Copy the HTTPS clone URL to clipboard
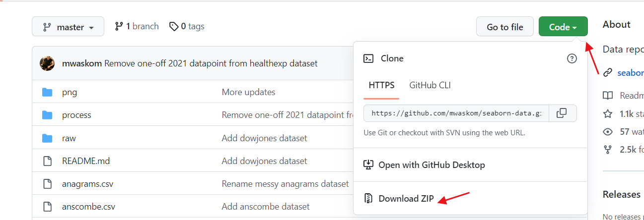Screen dimensions: 644x220 (x=562, y=113)
